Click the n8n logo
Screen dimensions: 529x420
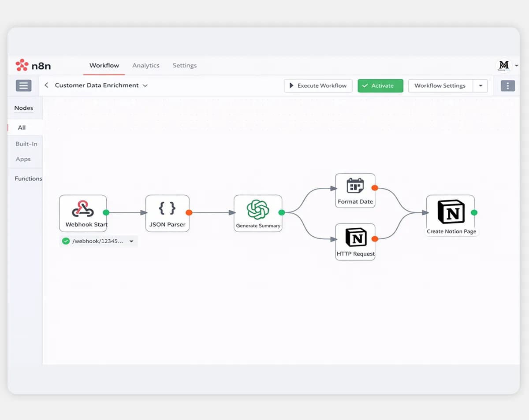(33, 66)
